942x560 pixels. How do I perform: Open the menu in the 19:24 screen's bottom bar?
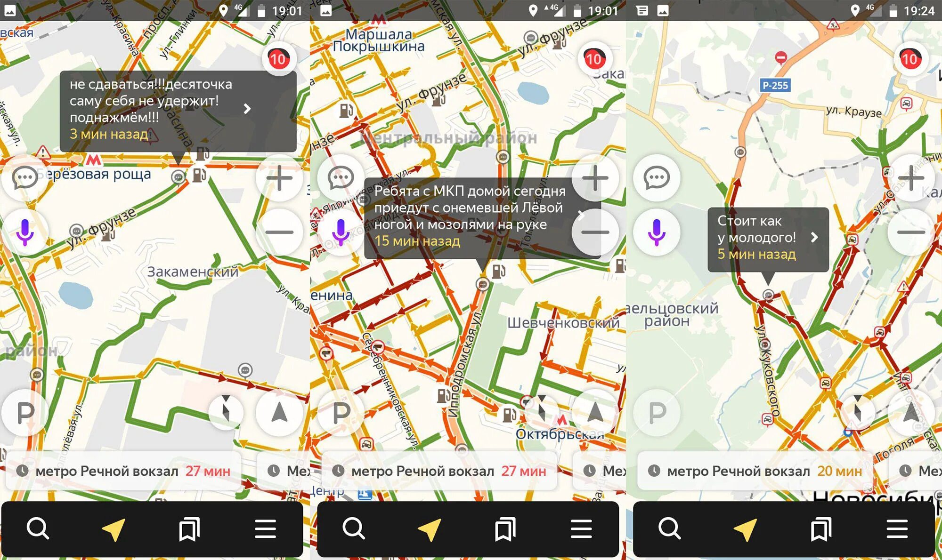click(897, 528)
